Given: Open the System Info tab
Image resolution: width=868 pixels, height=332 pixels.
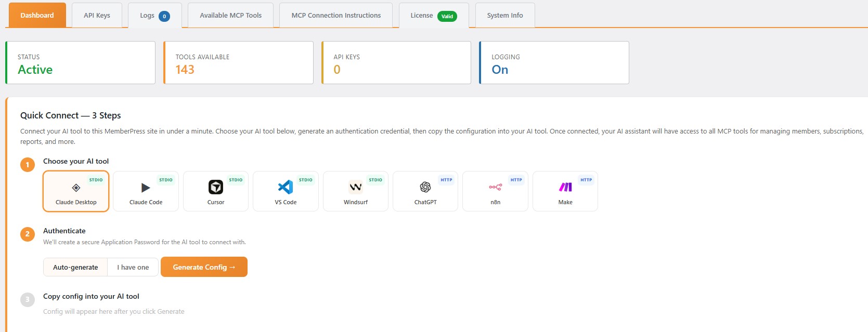Looking at the screenshot, I should [x=505, y=15].
